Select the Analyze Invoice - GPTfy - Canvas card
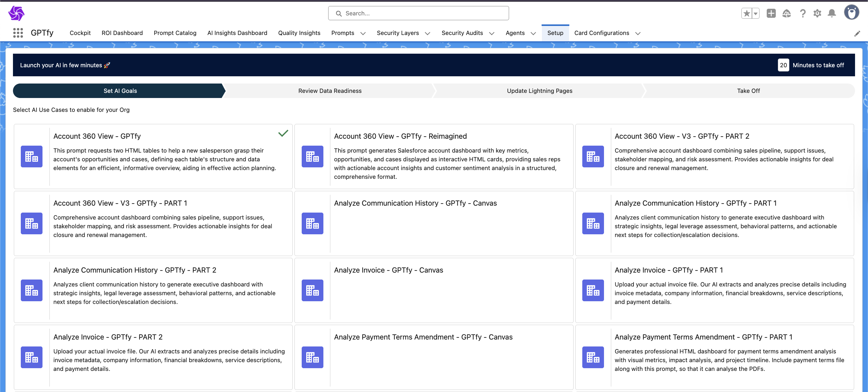868x392 pixels. [x=434, y=290]
